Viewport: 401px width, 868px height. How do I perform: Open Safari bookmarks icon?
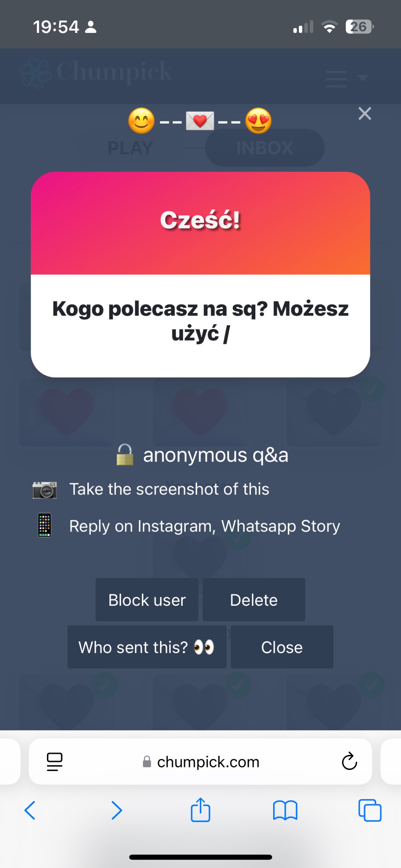(x=285, y=810)
